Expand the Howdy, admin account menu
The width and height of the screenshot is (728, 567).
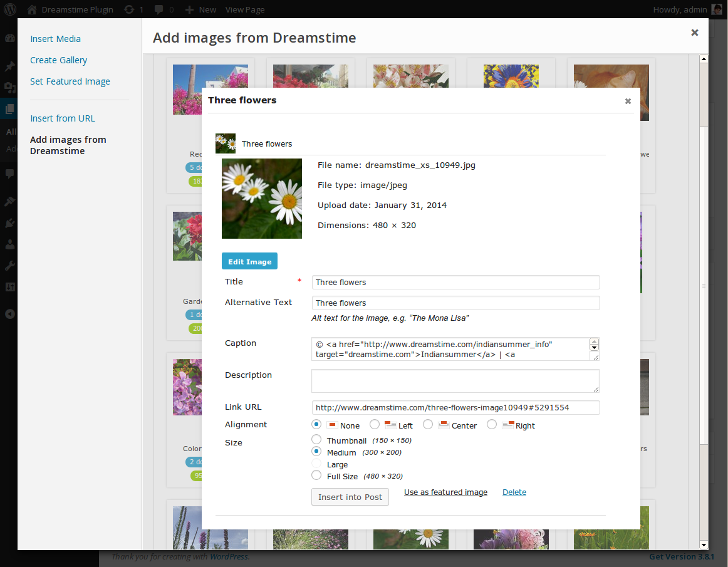(x=680, y=9)
